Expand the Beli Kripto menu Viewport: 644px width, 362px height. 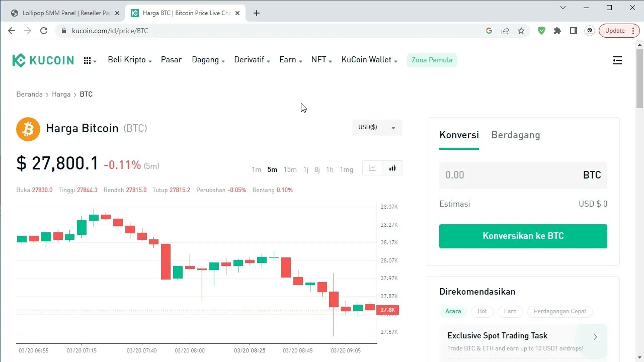[x=130, y=60]
